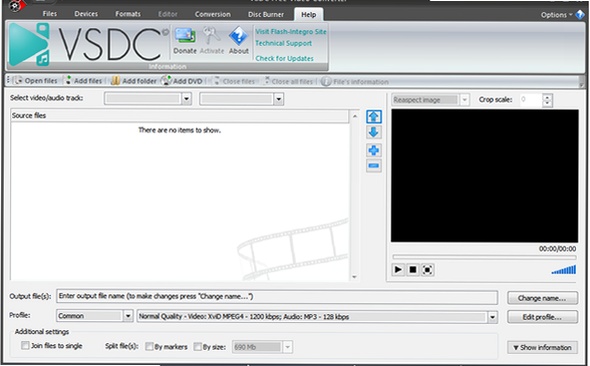Expand the Normal Quality preset dropdown
Screen dimensions: 590x366
pyautogui.click(x=492, y=317)
